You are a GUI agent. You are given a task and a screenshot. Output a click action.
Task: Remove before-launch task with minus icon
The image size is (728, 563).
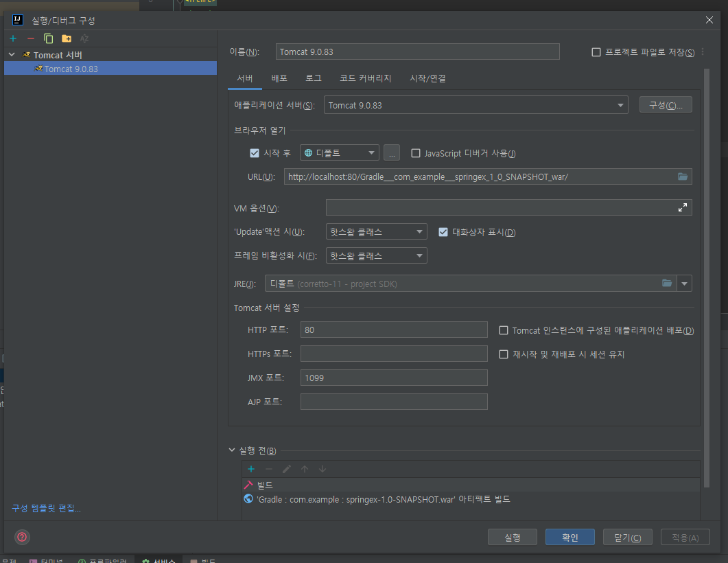(x=269, y=469)
